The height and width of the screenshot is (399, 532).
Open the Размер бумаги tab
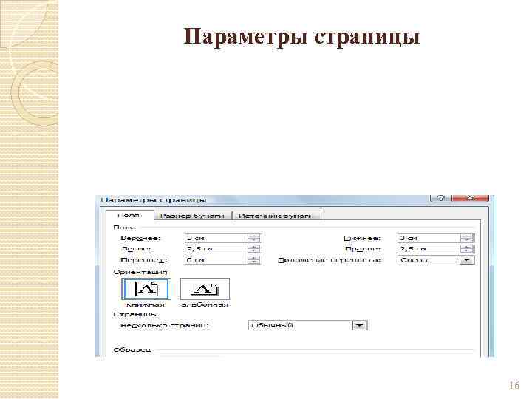coord(192,216)
